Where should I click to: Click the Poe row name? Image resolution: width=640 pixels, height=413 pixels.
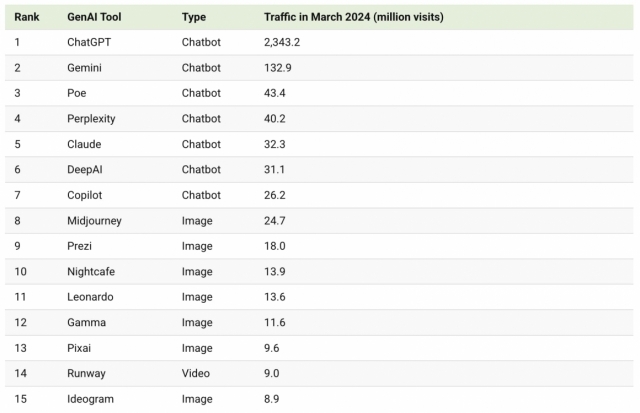tap(76, 93)
